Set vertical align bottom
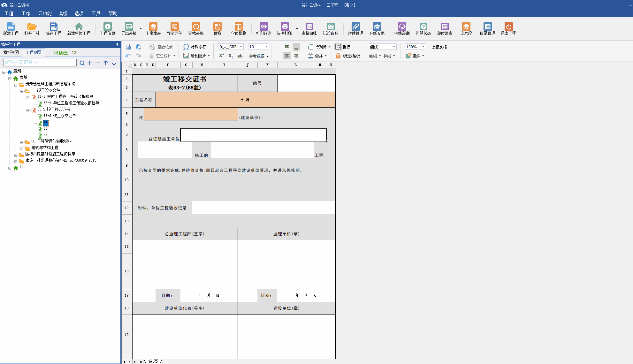This screenshot has width=633, height=364. coord(296,47)
